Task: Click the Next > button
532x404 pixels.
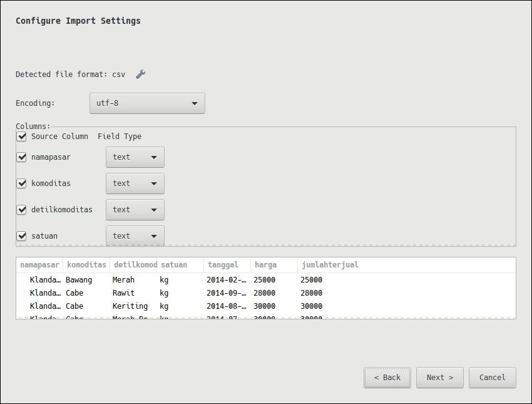Action: (439, 378)
